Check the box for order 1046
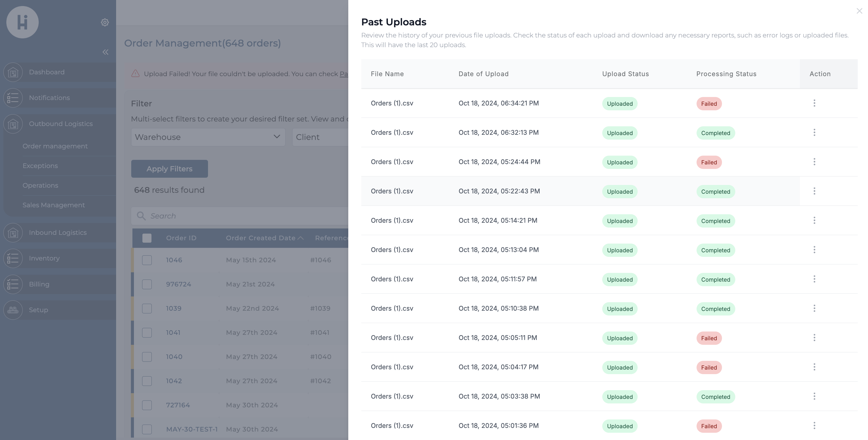The image size is (868, 440). point(147,260)
